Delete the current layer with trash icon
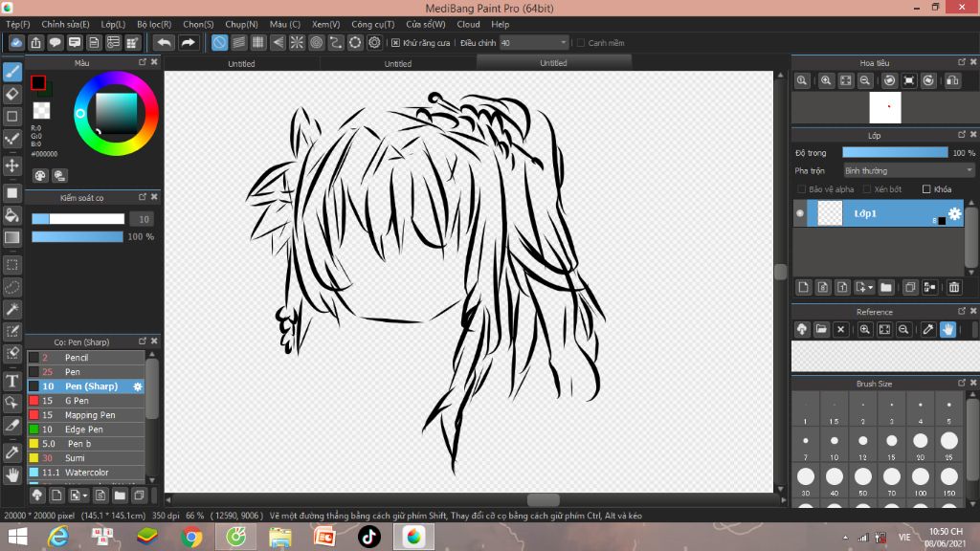 pos(954,287)
